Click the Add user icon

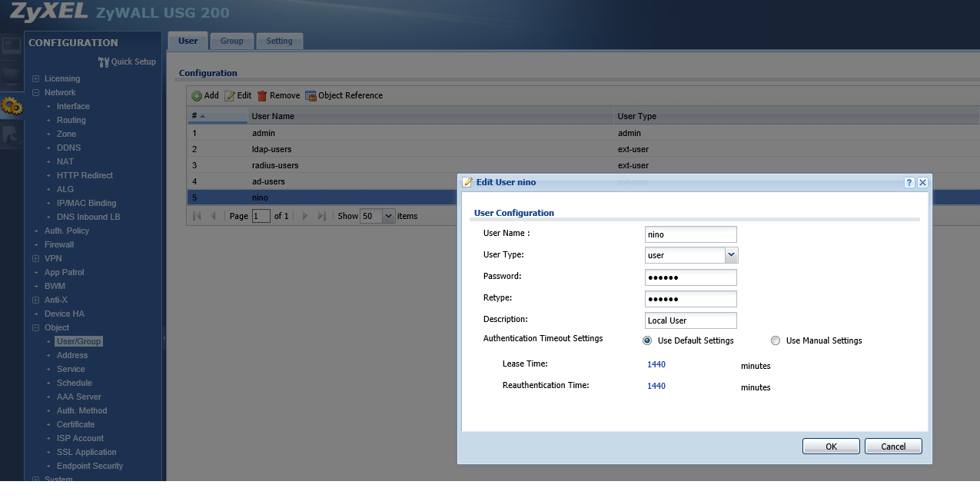pyautogui.click(x=197, y=96)
